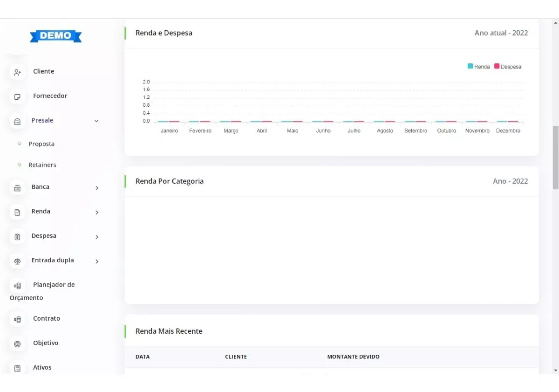
Task: Open the Retainers submenu item
Action: pos(42,165)
